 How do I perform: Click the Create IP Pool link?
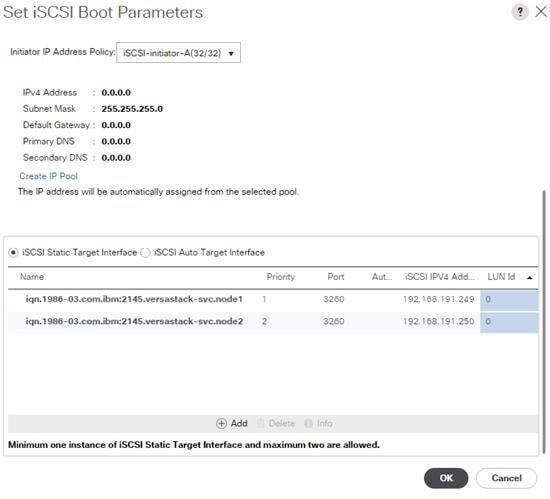tap(48, 176)
